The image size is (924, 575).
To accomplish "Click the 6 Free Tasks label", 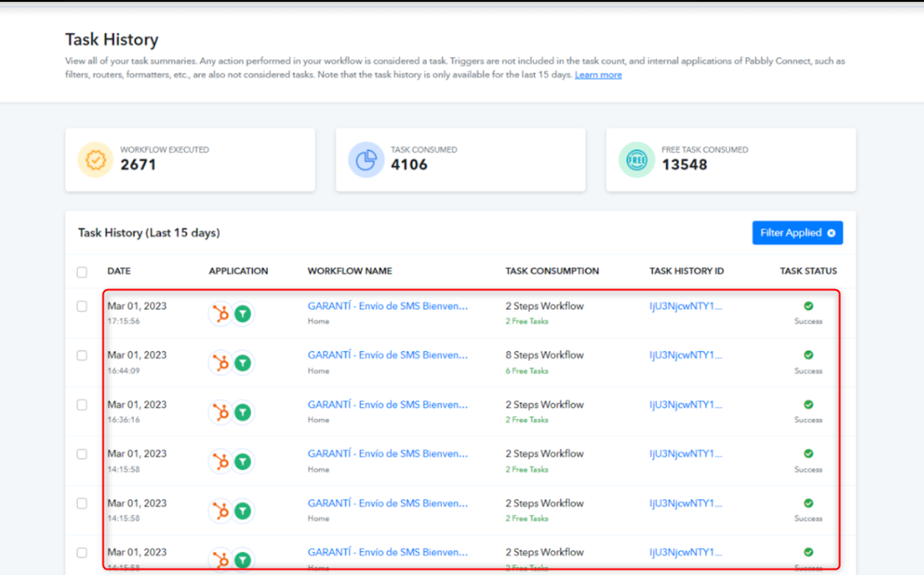I will click(527, 371).
